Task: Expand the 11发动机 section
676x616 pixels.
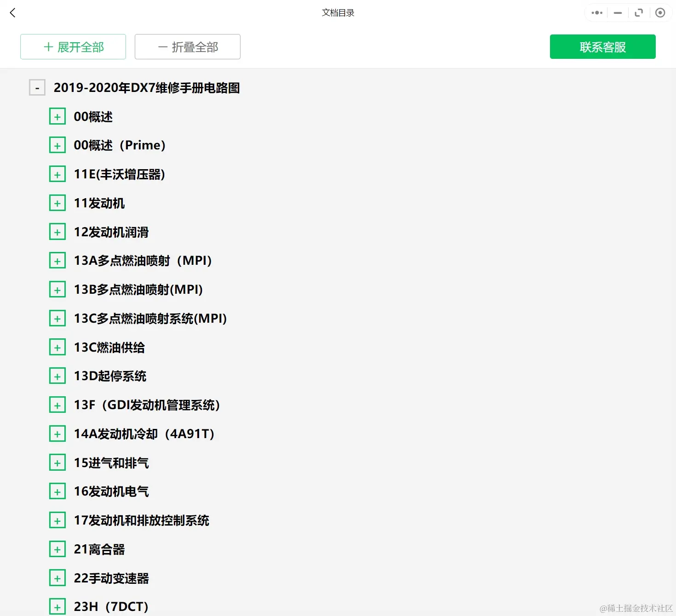Action: (57, 202)
